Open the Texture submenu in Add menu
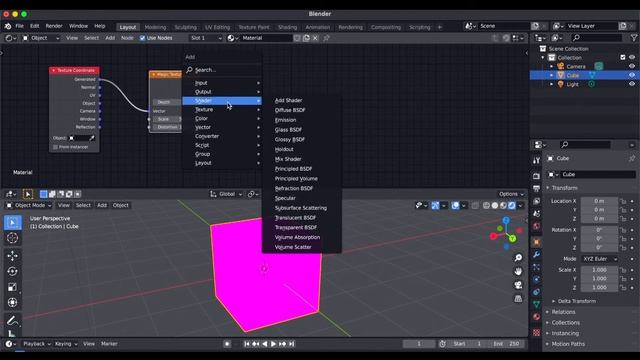Viewport: 640px width, 360px height. tap(222, 110)
